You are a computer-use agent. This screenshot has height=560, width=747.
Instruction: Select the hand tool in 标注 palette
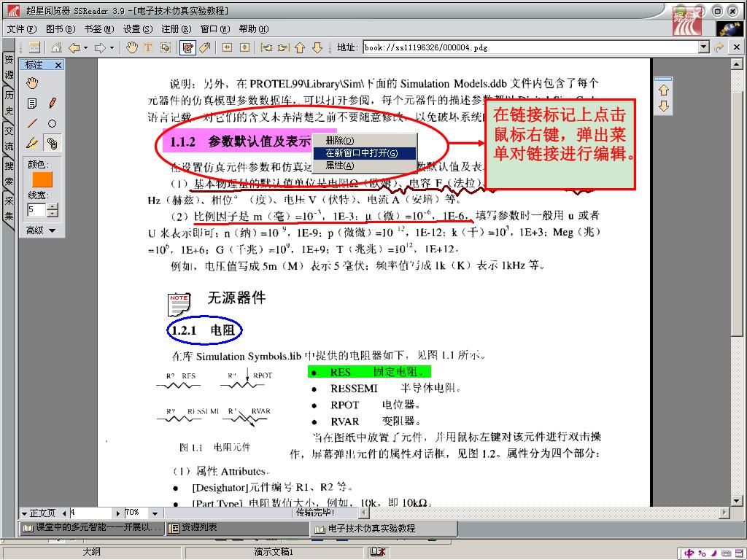tap(32, 83)
